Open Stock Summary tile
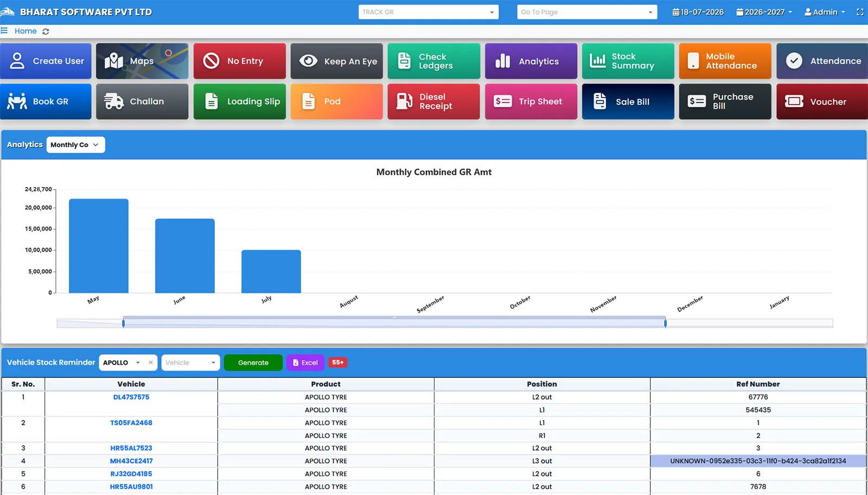Screen dimensions: 868x495 pos(628,61)
